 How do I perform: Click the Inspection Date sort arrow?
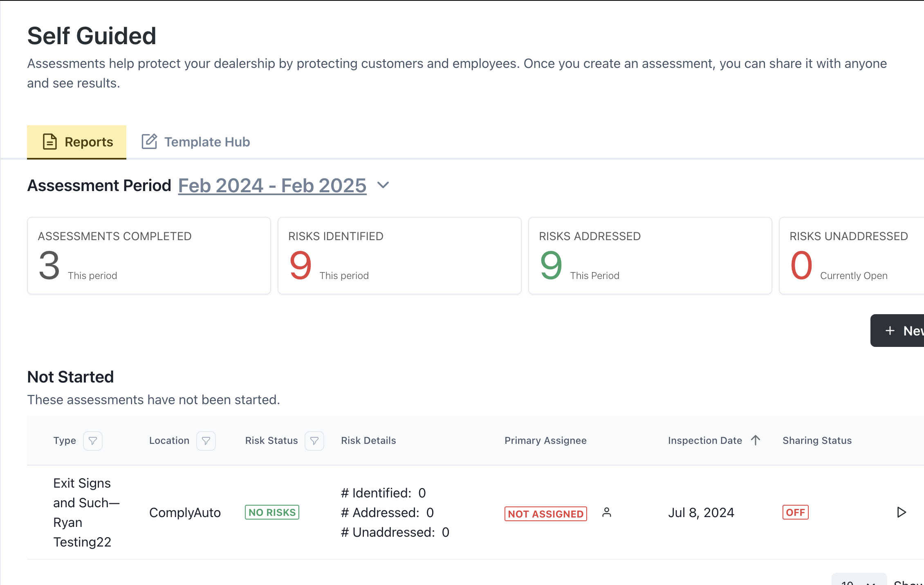[x=756, y=440]
